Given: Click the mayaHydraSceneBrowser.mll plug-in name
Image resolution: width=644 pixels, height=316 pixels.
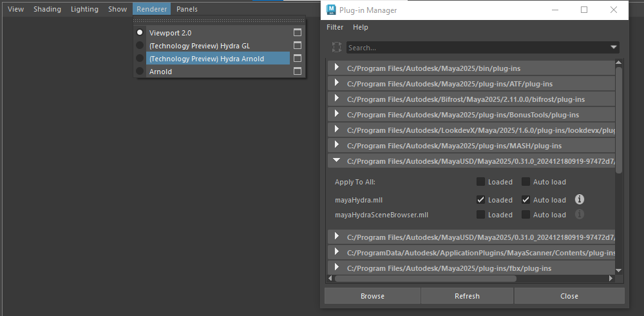Looking at the screenshot, I should click(381, 214).
